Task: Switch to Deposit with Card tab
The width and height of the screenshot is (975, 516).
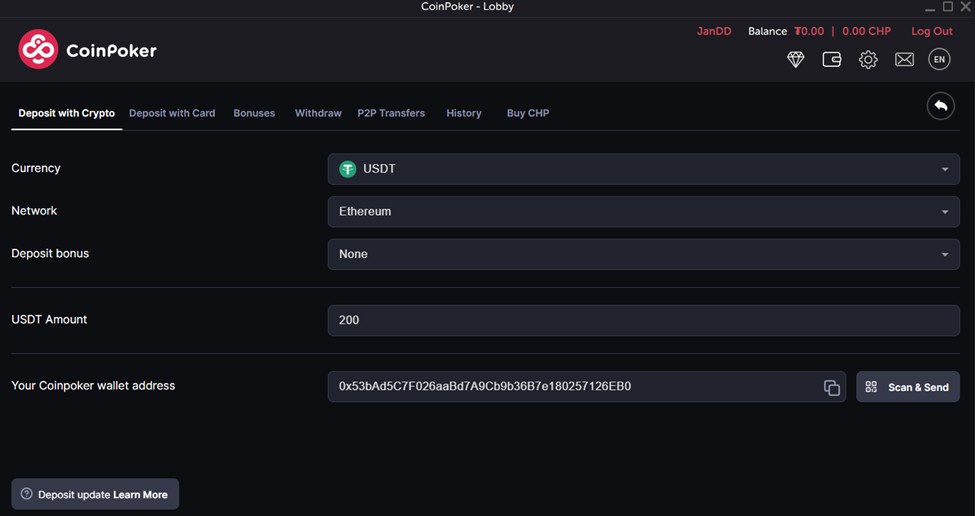Action: tap(172, 113)
